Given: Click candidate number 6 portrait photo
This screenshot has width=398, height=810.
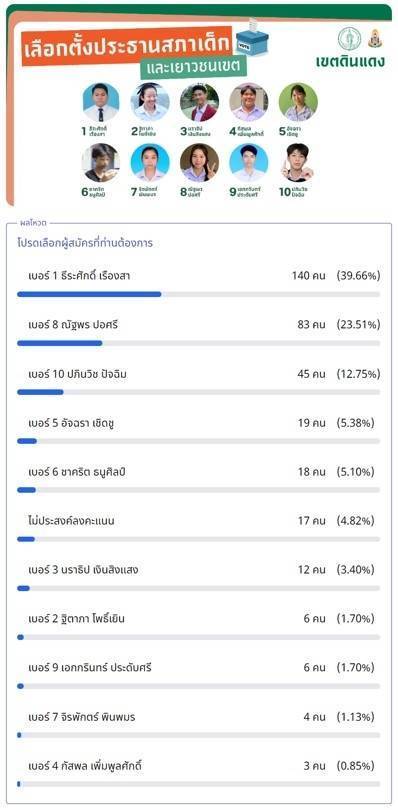Looking at the screenshot, I should pyautogui.click(x=101, y=163).
